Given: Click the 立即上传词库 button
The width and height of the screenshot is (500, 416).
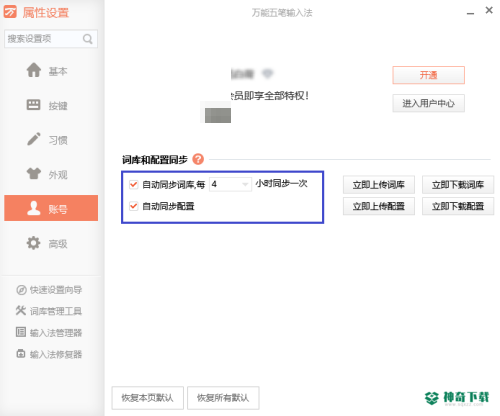Looking at the screenshot, I should (x=379, y=185).
